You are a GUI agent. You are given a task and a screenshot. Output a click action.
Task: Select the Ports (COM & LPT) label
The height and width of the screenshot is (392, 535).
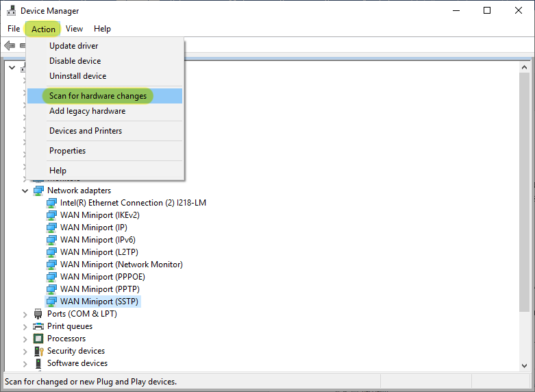[82, 314]
